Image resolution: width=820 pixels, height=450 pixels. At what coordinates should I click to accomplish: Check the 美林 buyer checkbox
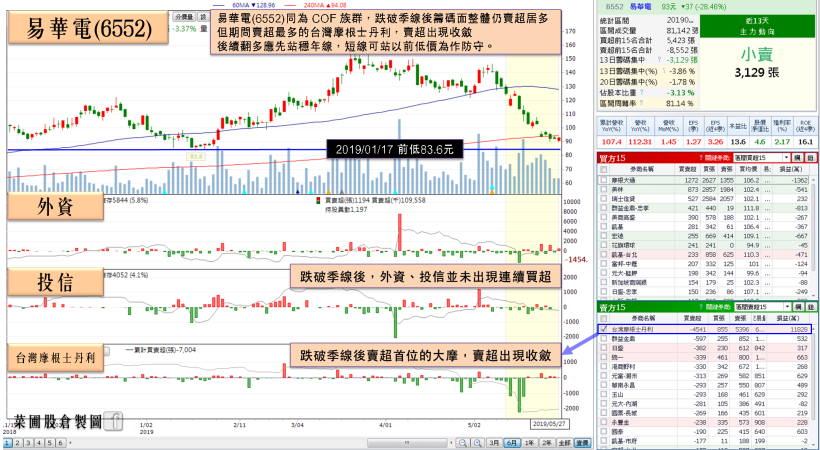pyautogui.click(x=603, y=189)
